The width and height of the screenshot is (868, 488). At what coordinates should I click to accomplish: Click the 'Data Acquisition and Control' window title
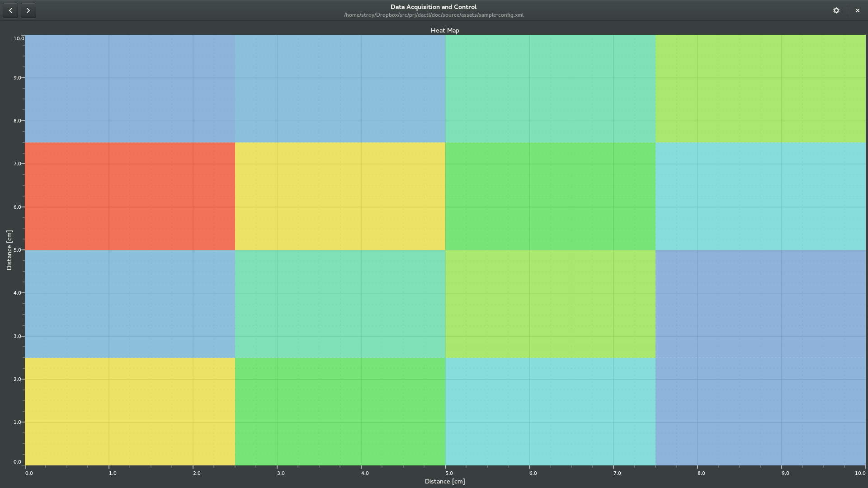click(434, 7)
